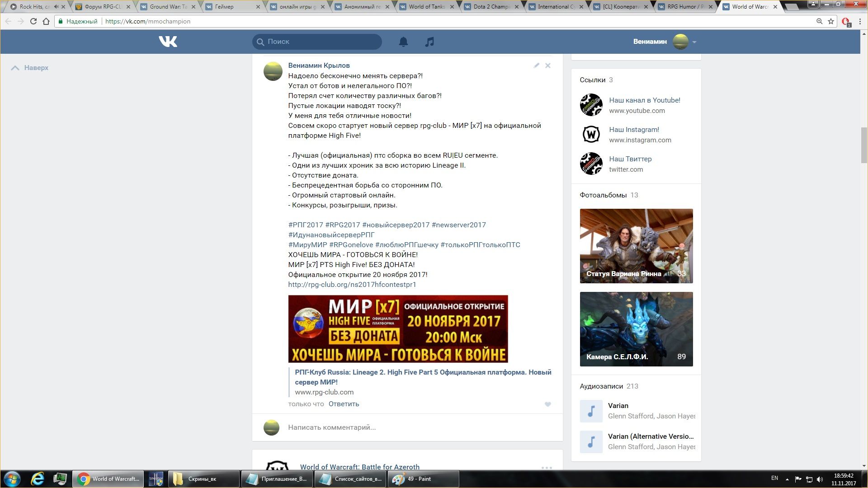Open the rpg-club.org contest link
Viewport: 868px width, 488px height.
(352, 285)
